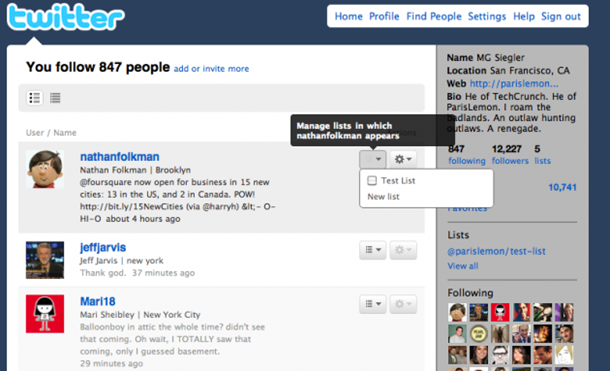This screenshot has width=610, height=371.
Task: Collapse nathanfolkman's lists dropdown button
Action: tap(373, 159)
